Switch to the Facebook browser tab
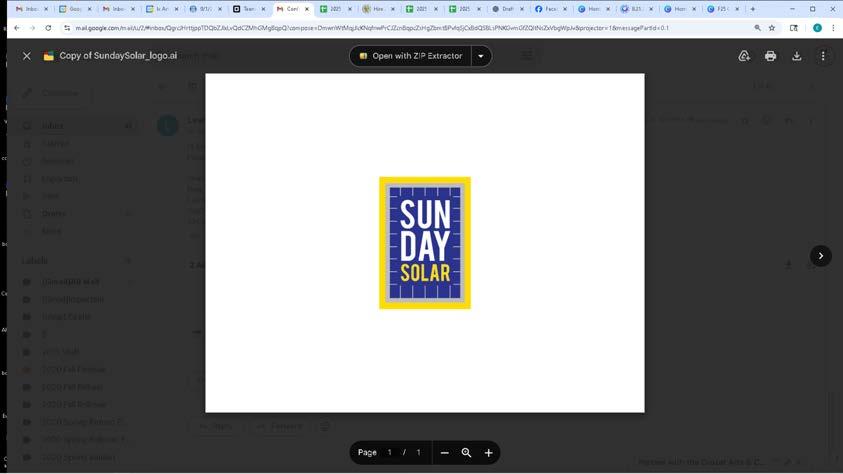 tap(550, 9)
